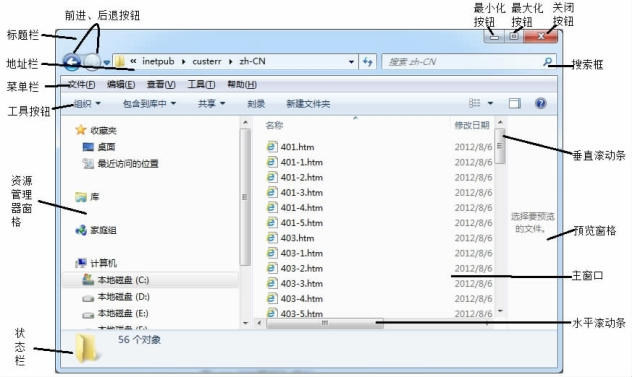
Task: Click the change view icon
Action: pos(474,103)
